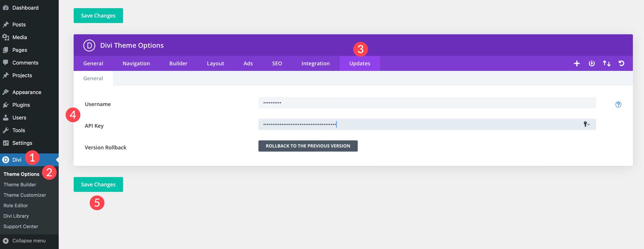Open Role Editor in the Divi submenu
This screenshot has width=644, height=249.
pyautogui.click(x=16, y=206)
